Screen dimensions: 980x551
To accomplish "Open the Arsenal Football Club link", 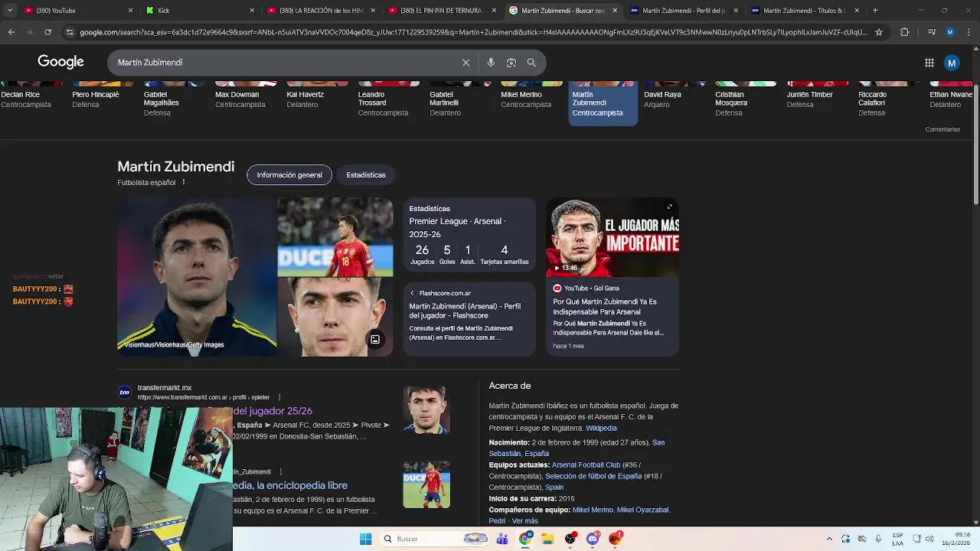I will pyautogui.click(x=586, y=465).
